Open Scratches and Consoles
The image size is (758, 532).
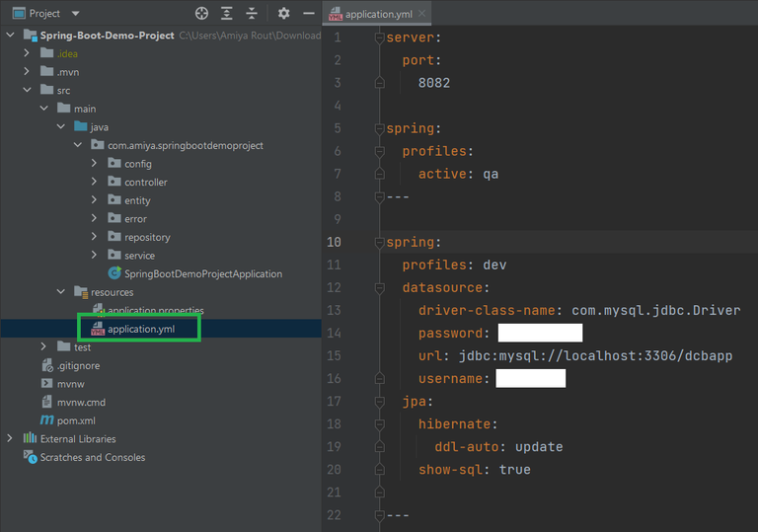[92, 457]
